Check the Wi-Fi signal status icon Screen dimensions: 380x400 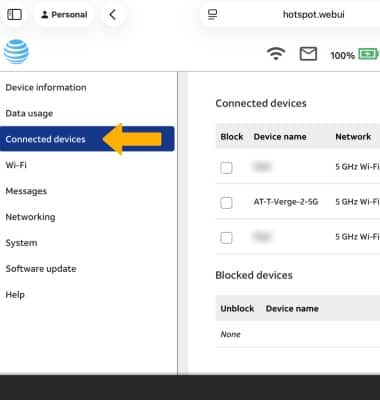[x=276, y=54]
